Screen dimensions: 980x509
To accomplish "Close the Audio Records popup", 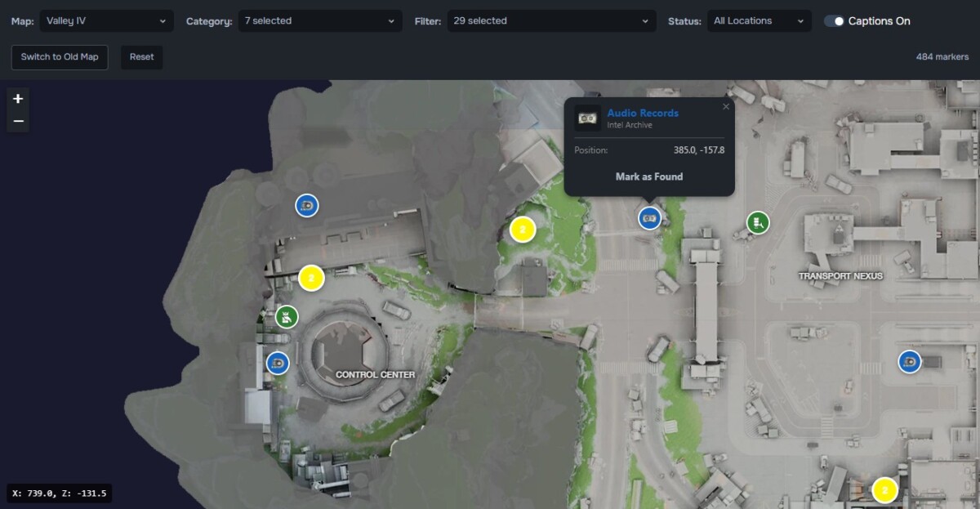I will pyautogui.click(x=726, y=106).
